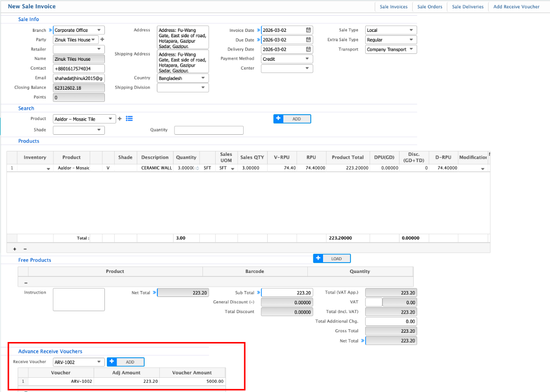Image resolution: width=550 pixels, height=392 pixels.
Task: Open the Sale Invoices menu item
Action: tap(394, 7)
